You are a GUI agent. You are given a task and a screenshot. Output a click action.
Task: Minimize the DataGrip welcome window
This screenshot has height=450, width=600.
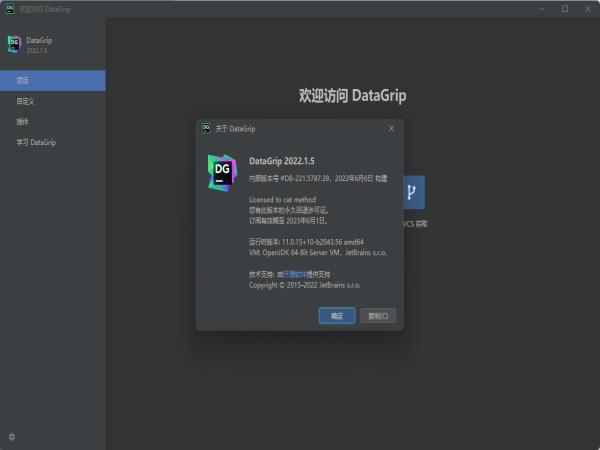pos(540,9)
